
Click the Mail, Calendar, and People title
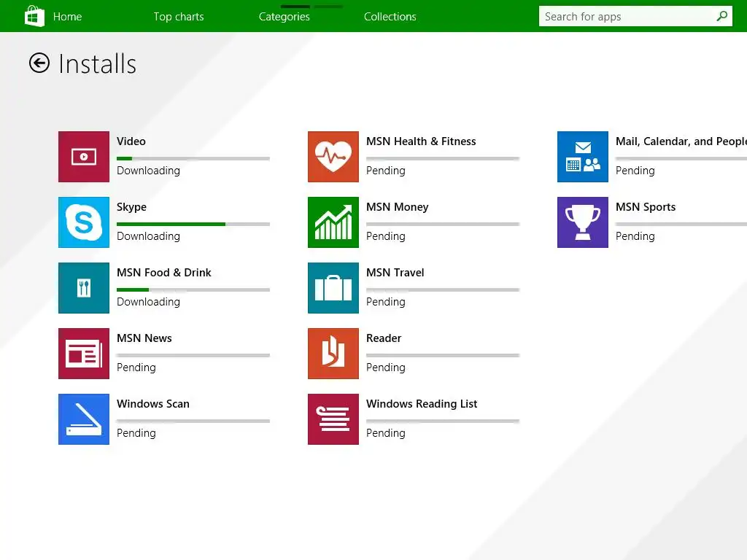(x=681, y=141)
